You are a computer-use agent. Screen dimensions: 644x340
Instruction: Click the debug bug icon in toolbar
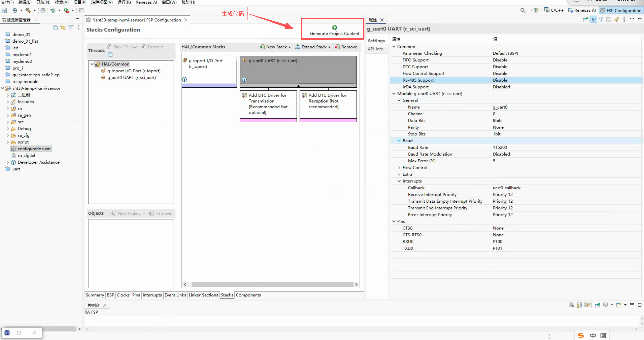pos(53,10)
